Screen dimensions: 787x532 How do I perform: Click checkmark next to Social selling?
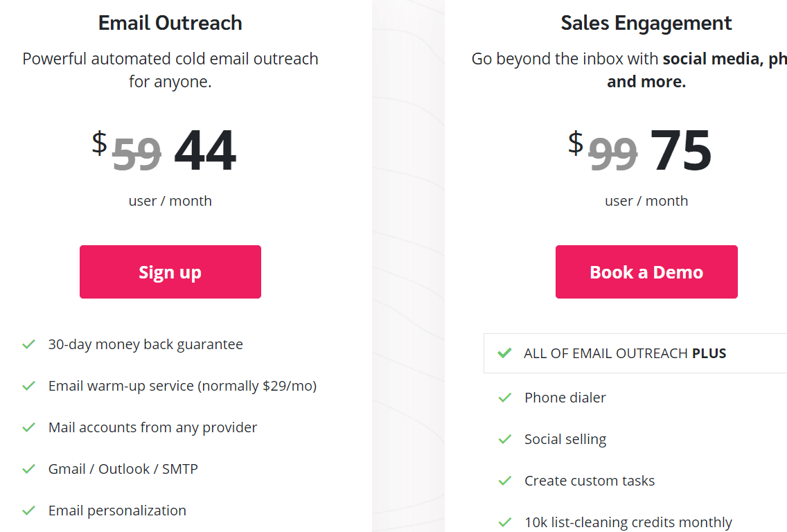pos(505,440)
